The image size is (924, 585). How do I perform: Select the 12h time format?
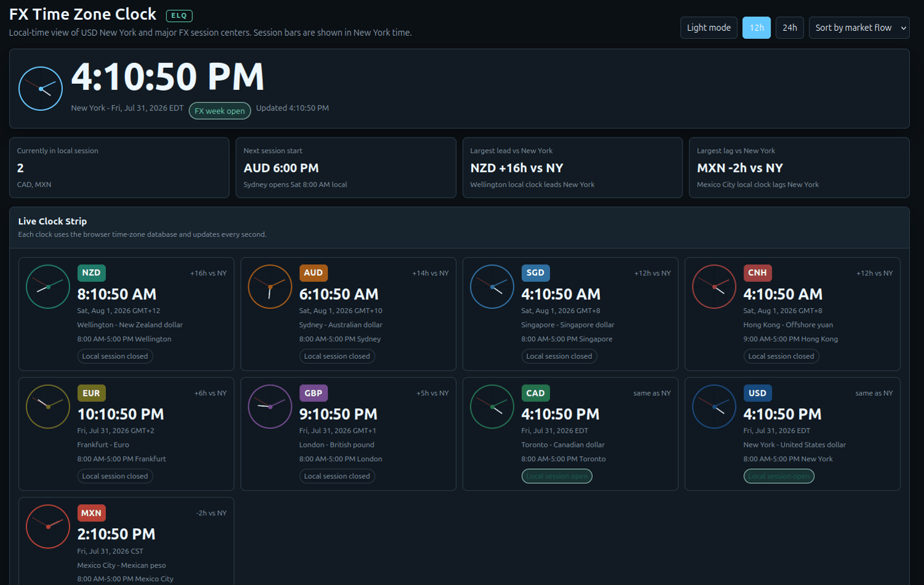[x=756, y=28]
